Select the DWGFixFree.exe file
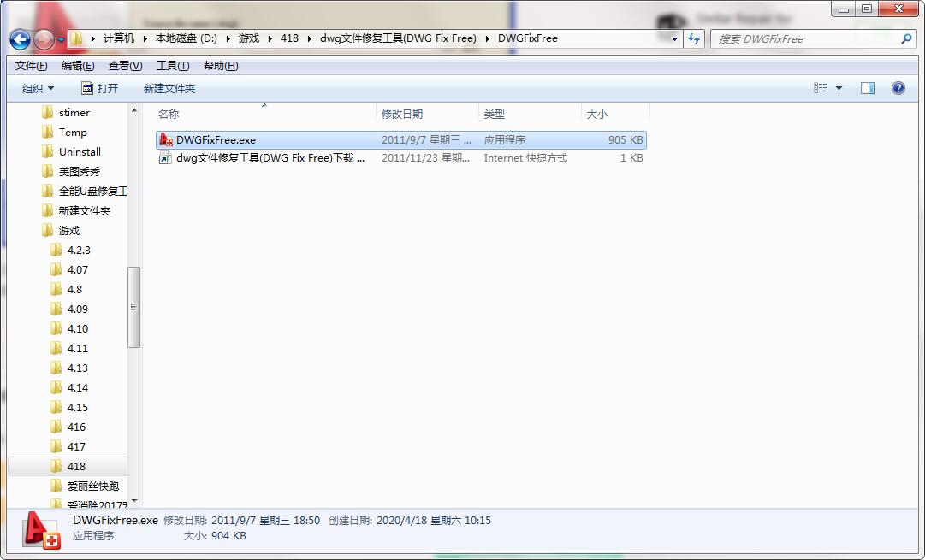 pyautogui.click(x=401, y=139)
